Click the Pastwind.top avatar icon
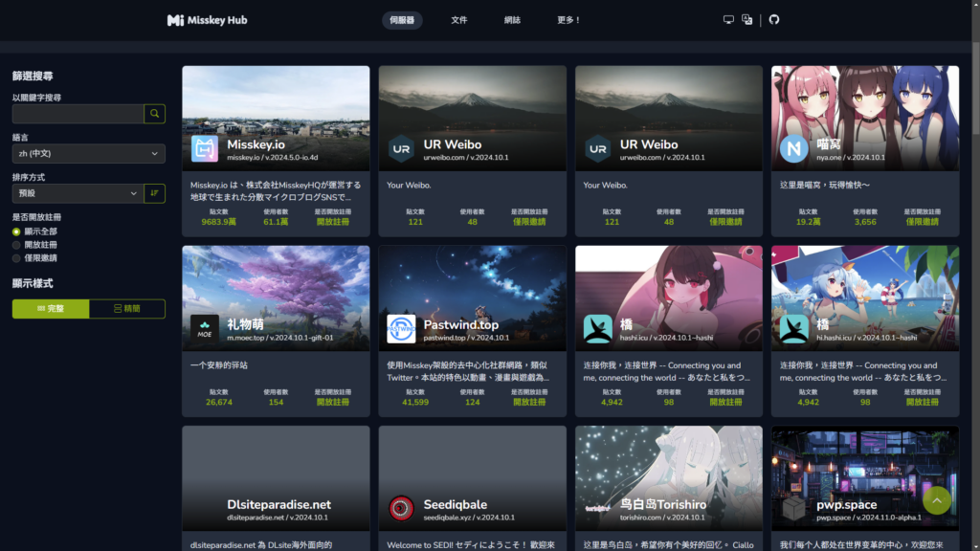The height and width of the screenshot is (551, 980). click(401, 329)
